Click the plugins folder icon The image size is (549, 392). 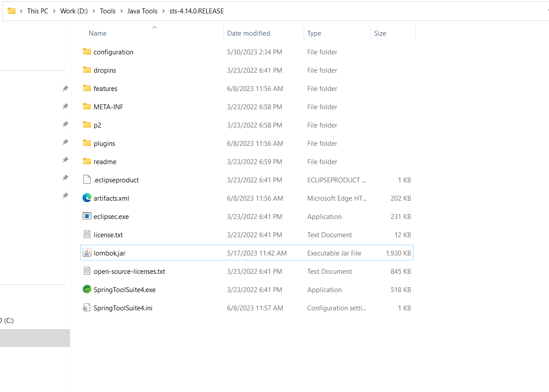[x=87, y=143]
